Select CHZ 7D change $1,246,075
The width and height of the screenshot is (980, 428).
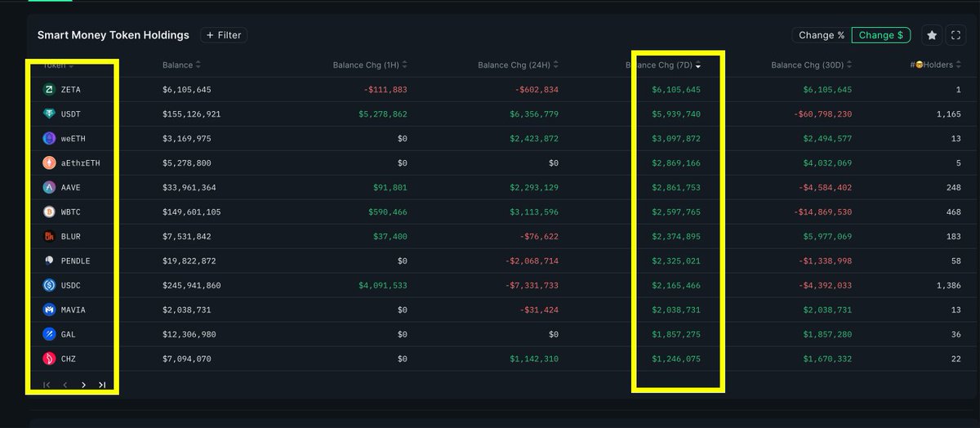pyautogui.click(x=676, y=359)
